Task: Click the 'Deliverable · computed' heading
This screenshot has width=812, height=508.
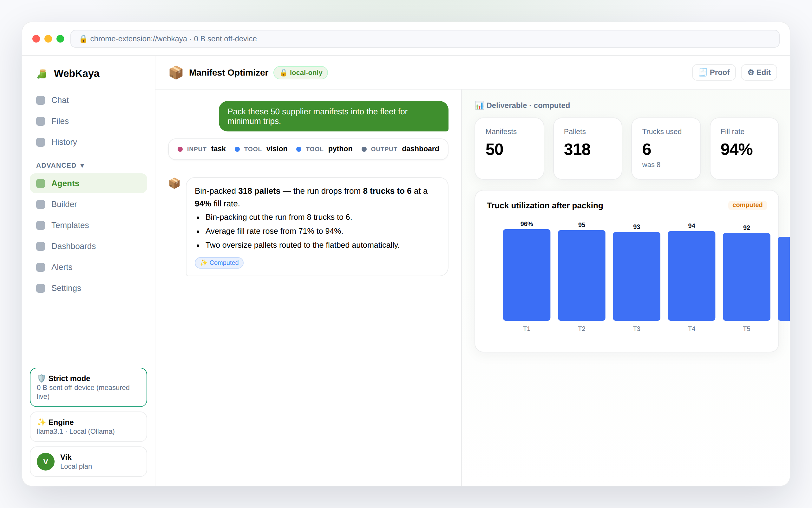Action: point(528,105)
